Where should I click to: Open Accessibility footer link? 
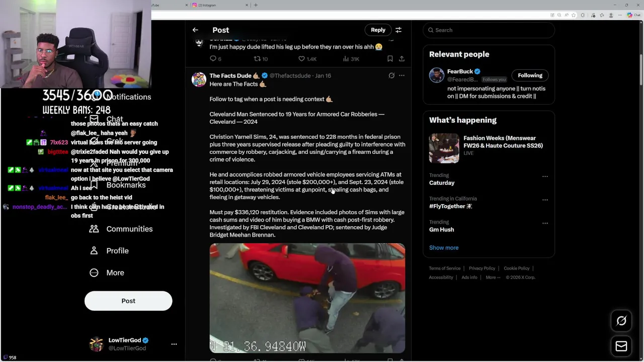(441, 278)
